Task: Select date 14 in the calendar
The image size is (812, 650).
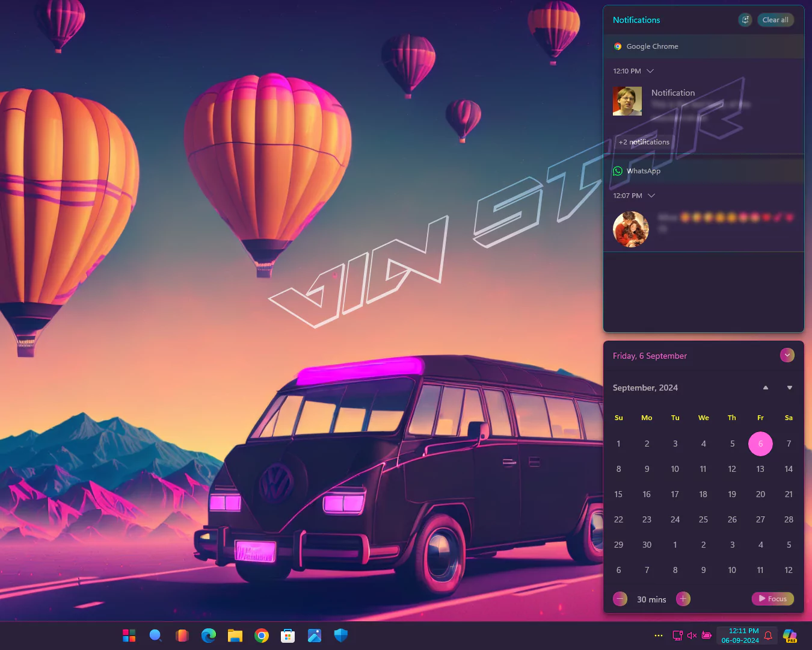Action: point(789,469)
